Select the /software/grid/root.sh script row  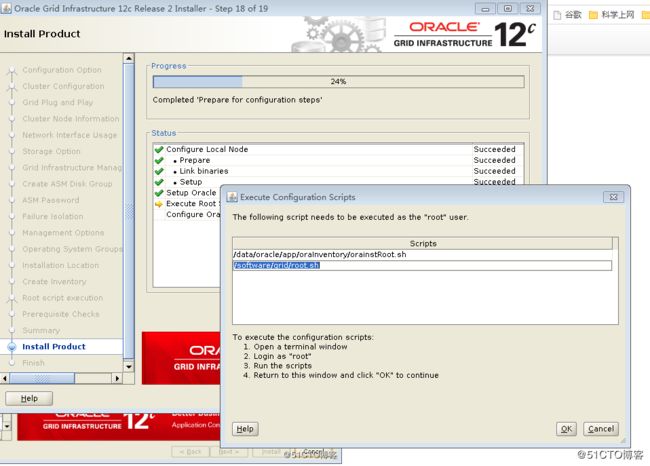click(422, 265)
